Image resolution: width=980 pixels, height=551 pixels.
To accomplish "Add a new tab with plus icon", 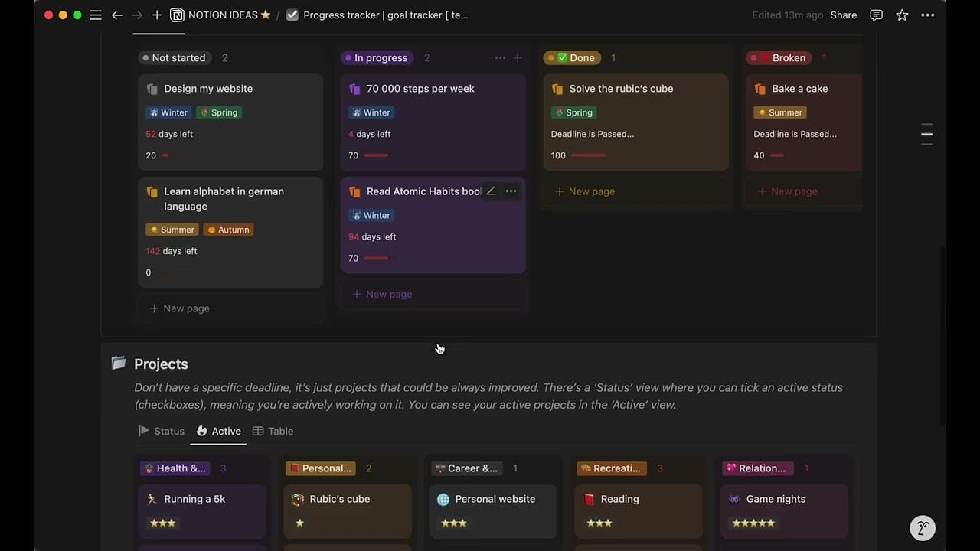I will [157, 15].
